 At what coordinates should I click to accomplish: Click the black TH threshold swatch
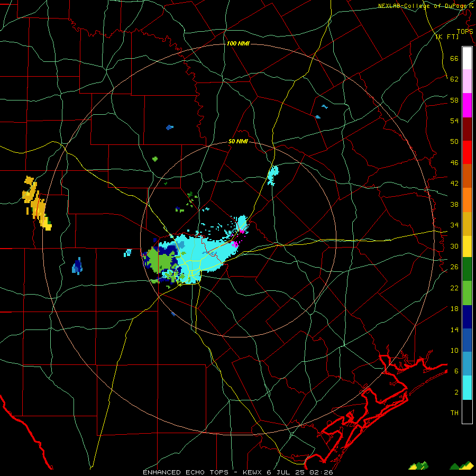[467, 411]
